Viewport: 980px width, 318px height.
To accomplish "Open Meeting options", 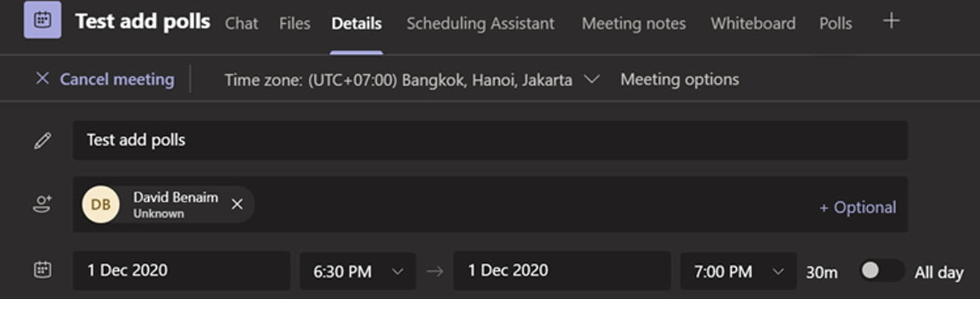I will pos(679,79).
